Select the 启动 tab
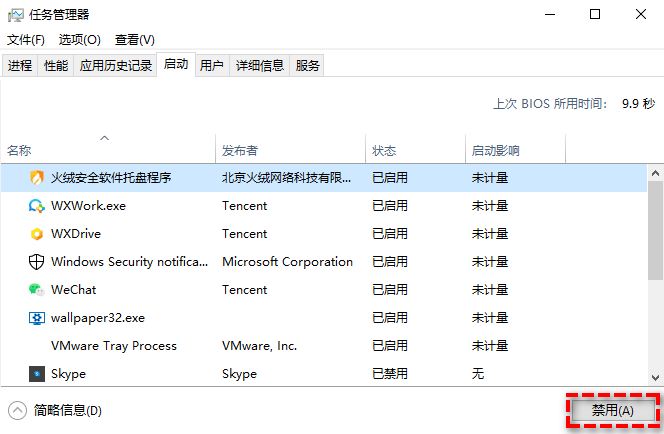This screenshot has height=434, width=664. tap(176, 64)
